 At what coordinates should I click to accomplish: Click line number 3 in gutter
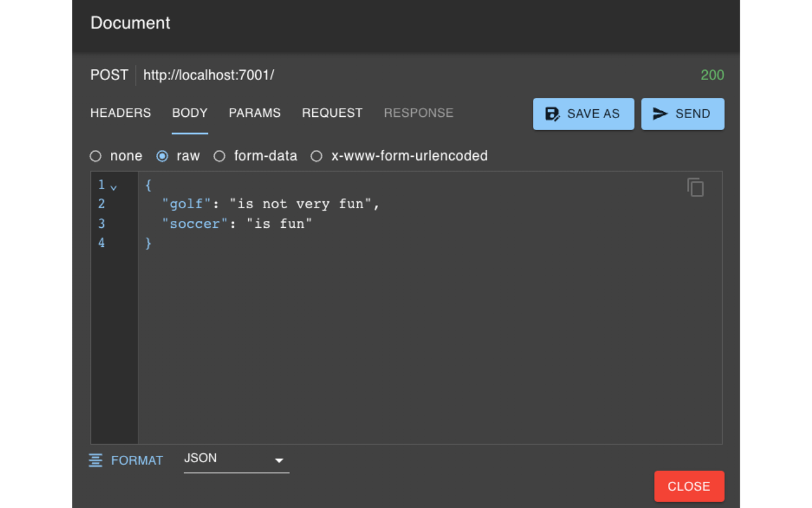101,224
